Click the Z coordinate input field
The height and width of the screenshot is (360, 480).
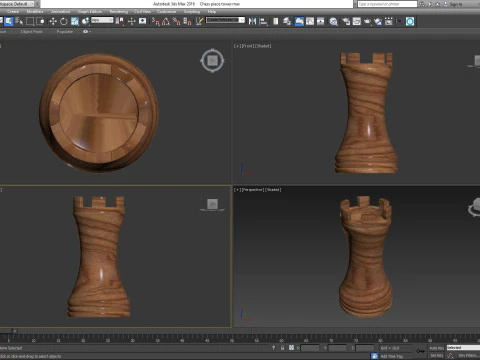click(365, 348)
